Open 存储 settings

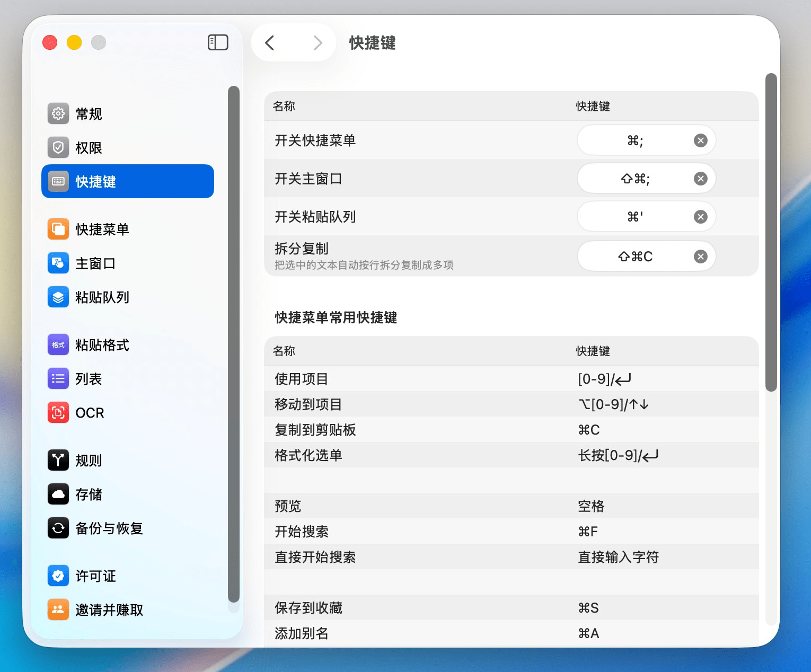click(x=89, y=494)
